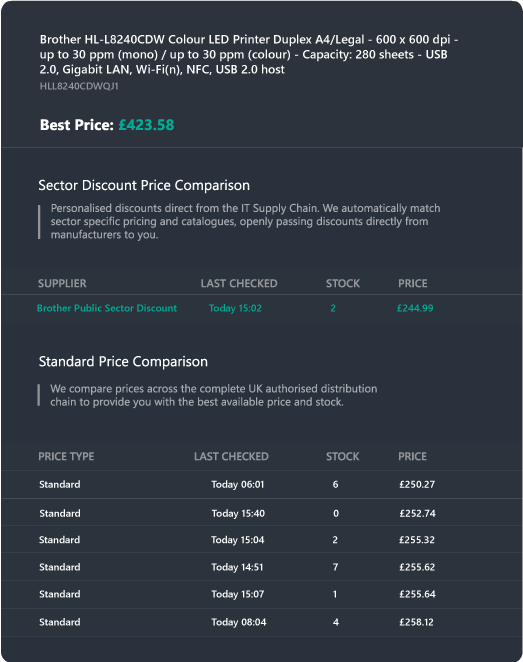
Task: Open Brother Public Sector Discount supplier
Action: [107, 308]
